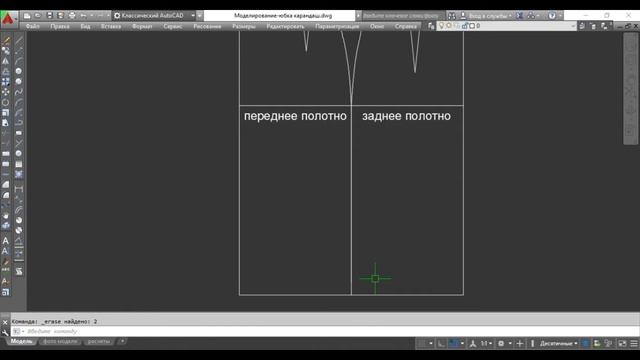The height and width of the screenshot is (360, 640).
Task: Click the переднее полотно text label
Action: [295, 116]
